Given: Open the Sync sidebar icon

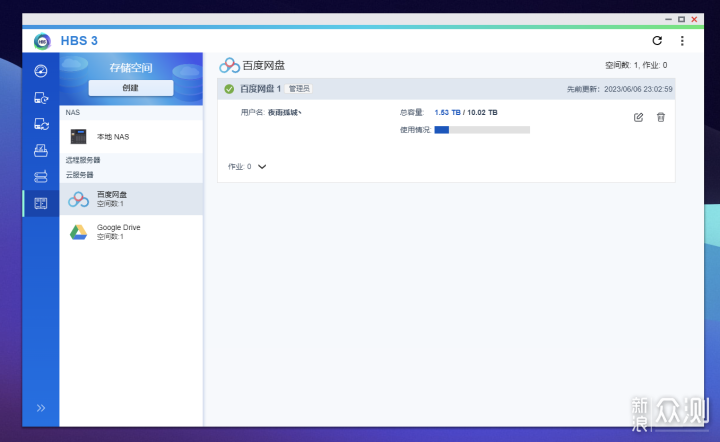Looking at the screenshot, I should coord(41,124).
